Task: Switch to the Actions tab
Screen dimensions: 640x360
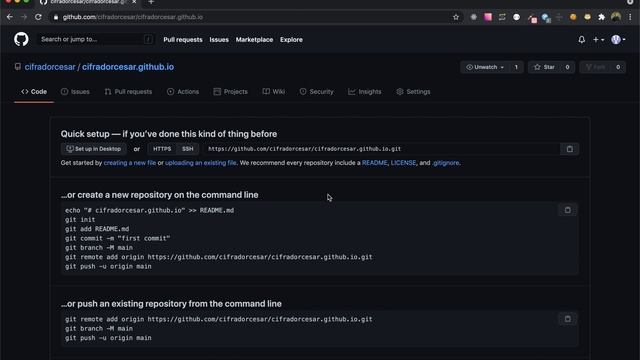Action: (x=183, y=92)
